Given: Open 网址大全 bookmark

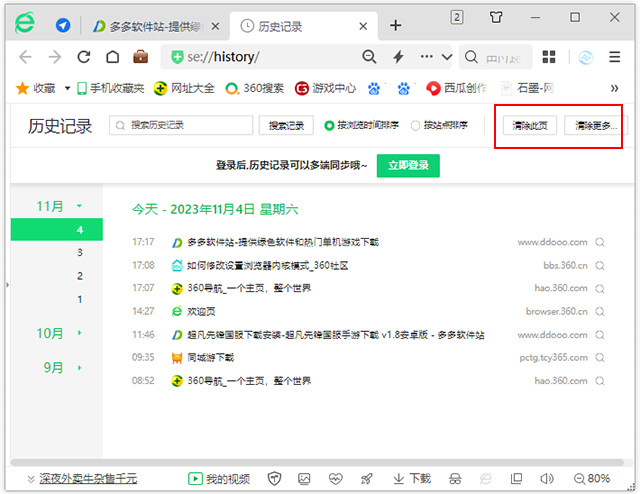Looking at the screenshot, I should tap(184, 88).
